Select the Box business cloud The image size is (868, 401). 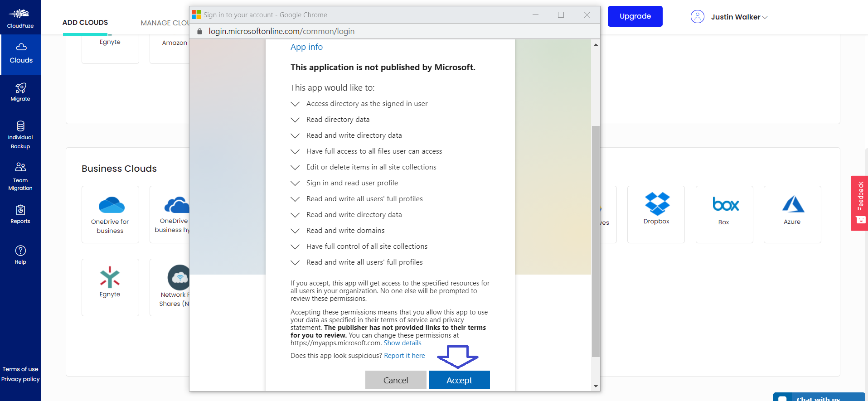(724, 214)
